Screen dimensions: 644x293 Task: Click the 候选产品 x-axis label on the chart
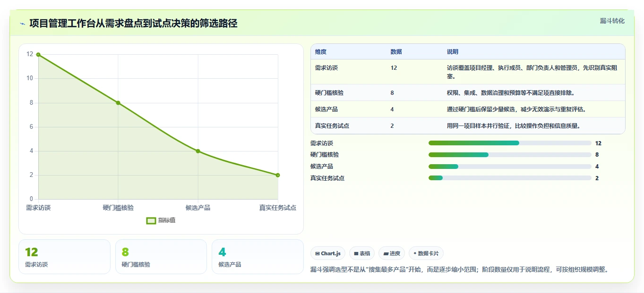[198, 208]
